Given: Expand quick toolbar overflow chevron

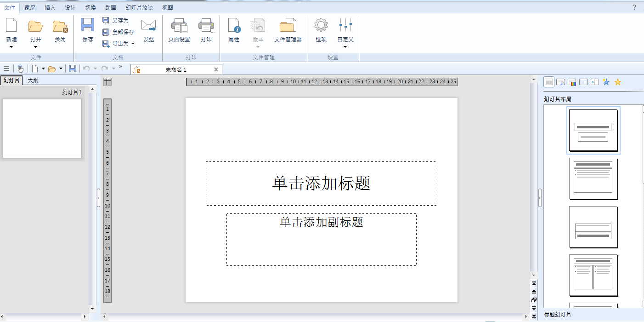Looking at the screenshot, I should click(x=121, y=67).
